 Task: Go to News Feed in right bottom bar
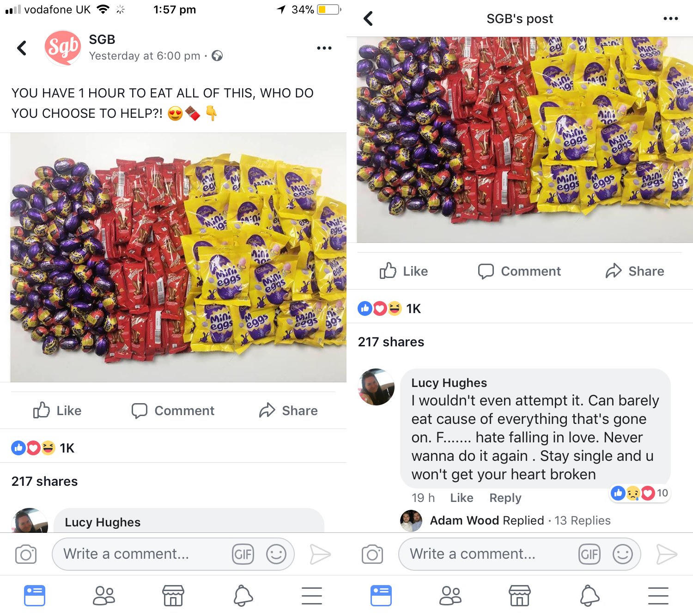point(381,595)
